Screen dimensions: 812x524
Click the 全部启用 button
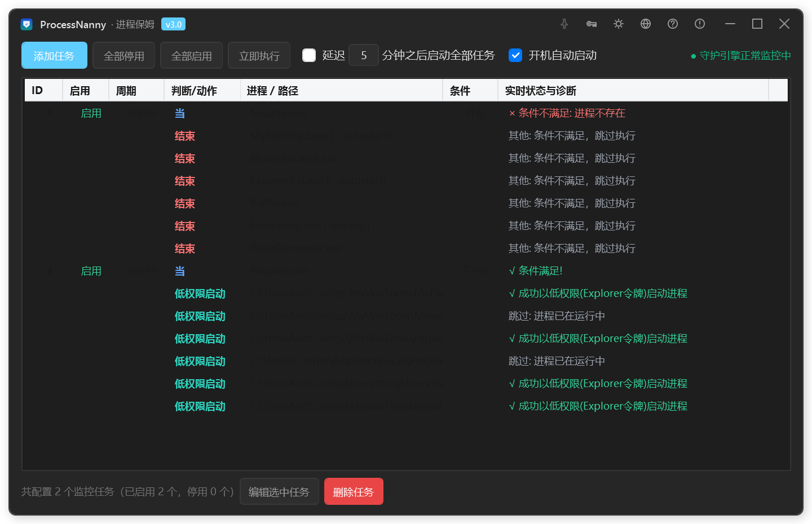192,55
